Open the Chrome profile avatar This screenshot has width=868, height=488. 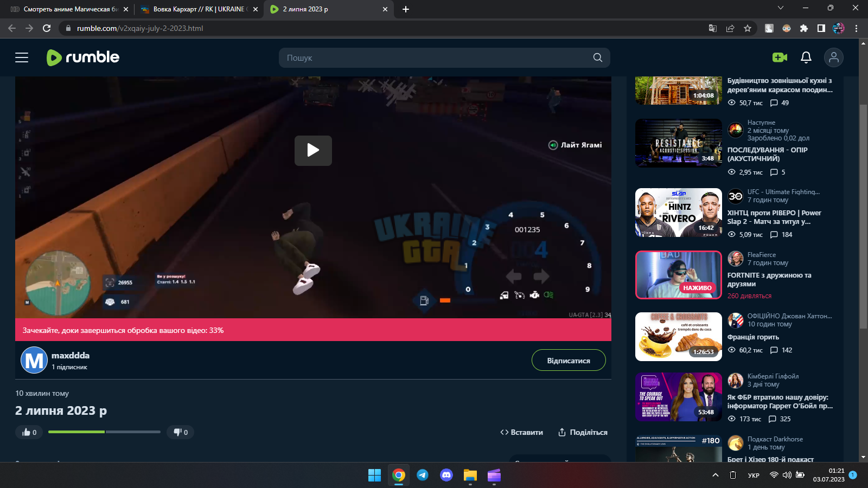tap(839, 28)
